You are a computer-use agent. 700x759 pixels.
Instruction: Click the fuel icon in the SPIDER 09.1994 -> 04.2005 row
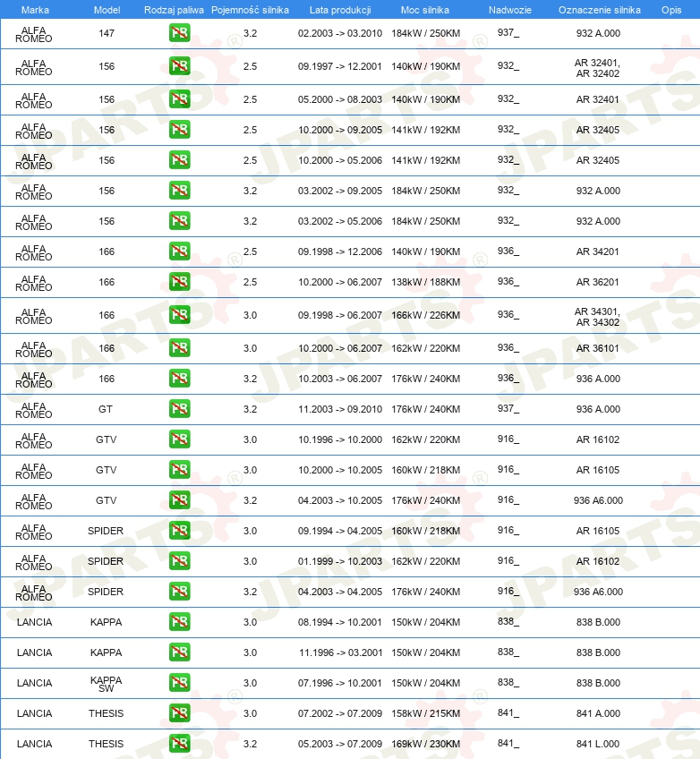[180, 531]
